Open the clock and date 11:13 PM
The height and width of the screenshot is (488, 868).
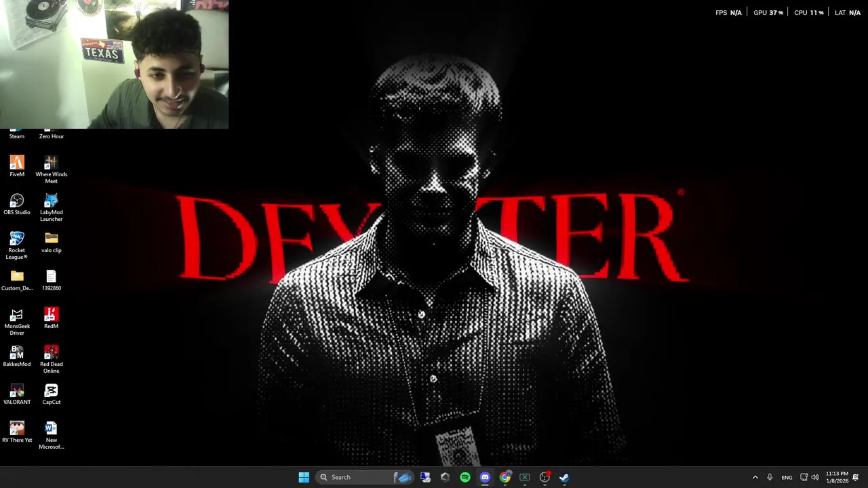(x=837, y=477)
